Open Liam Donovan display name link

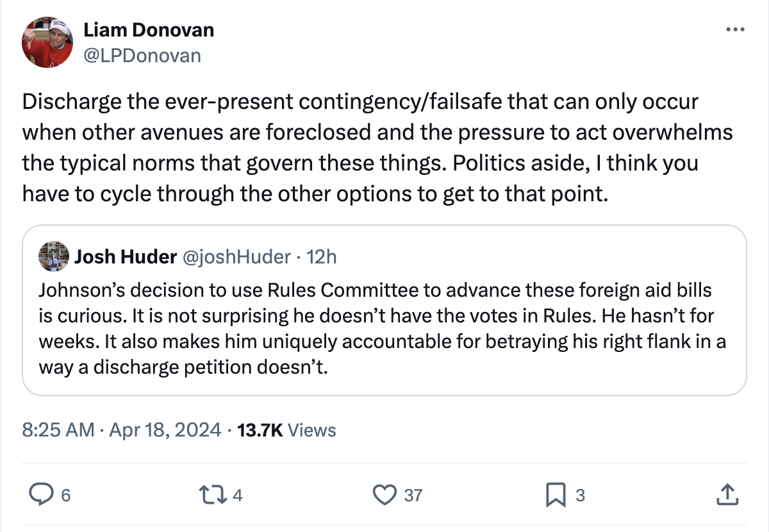[x=149, y=29]
